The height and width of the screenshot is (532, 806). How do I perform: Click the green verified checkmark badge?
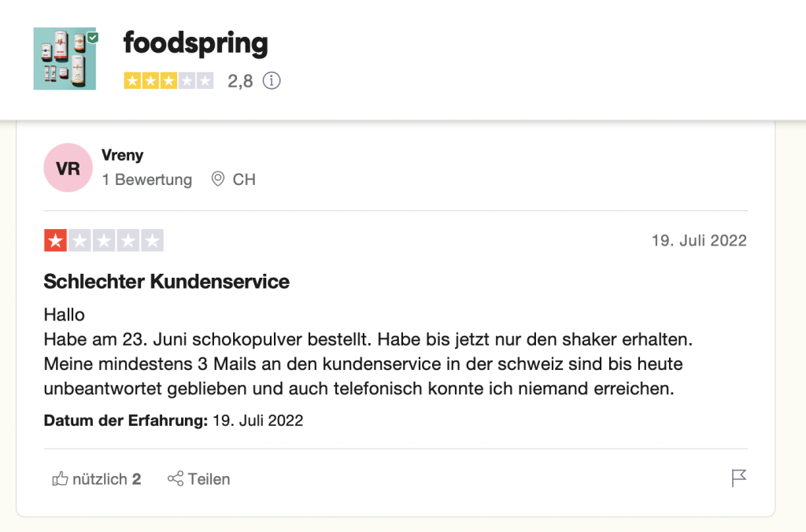[93, 38]
